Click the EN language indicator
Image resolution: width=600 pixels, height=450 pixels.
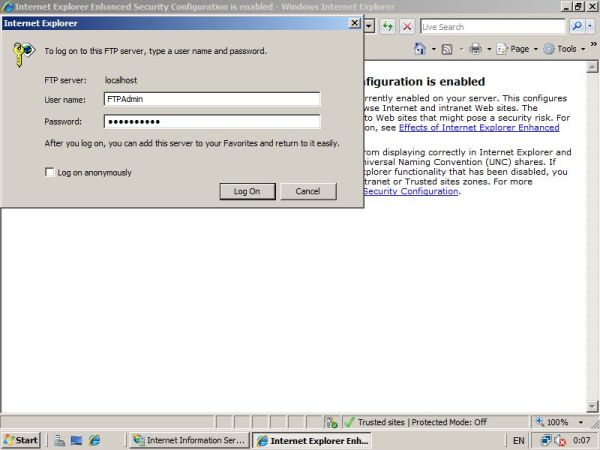518,440
